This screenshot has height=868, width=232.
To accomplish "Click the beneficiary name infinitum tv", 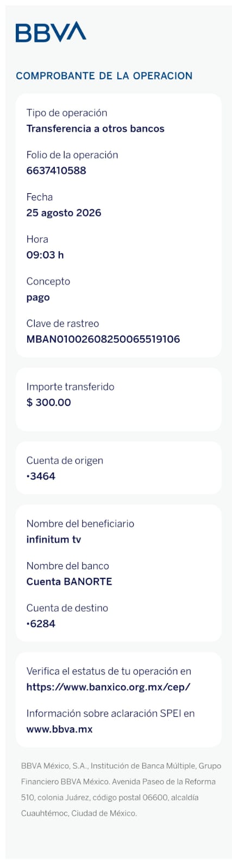I will point(54,539).
